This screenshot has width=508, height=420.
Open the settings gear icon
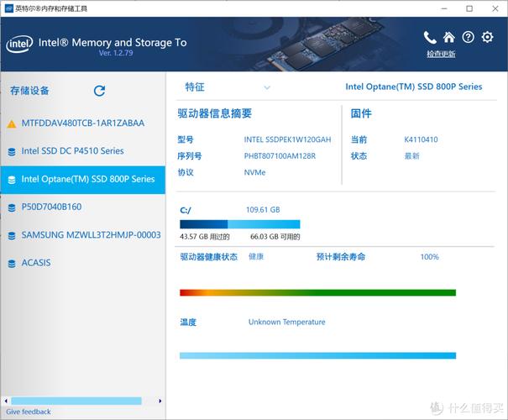tap(487, 37)
